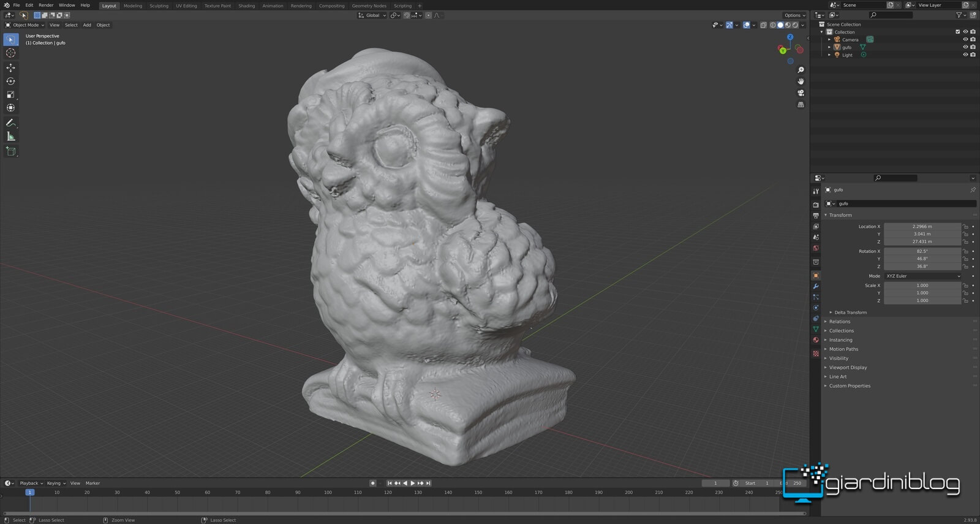The width and height of the screenshot is (980, 524).
Task: Open the Render menu
Action: [46, 5]
